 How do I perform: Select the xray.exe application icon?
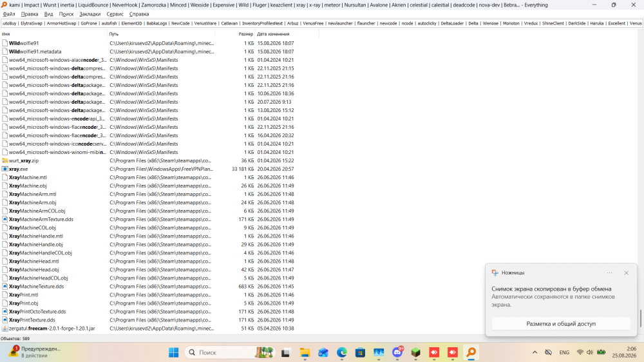coord(5,169)
